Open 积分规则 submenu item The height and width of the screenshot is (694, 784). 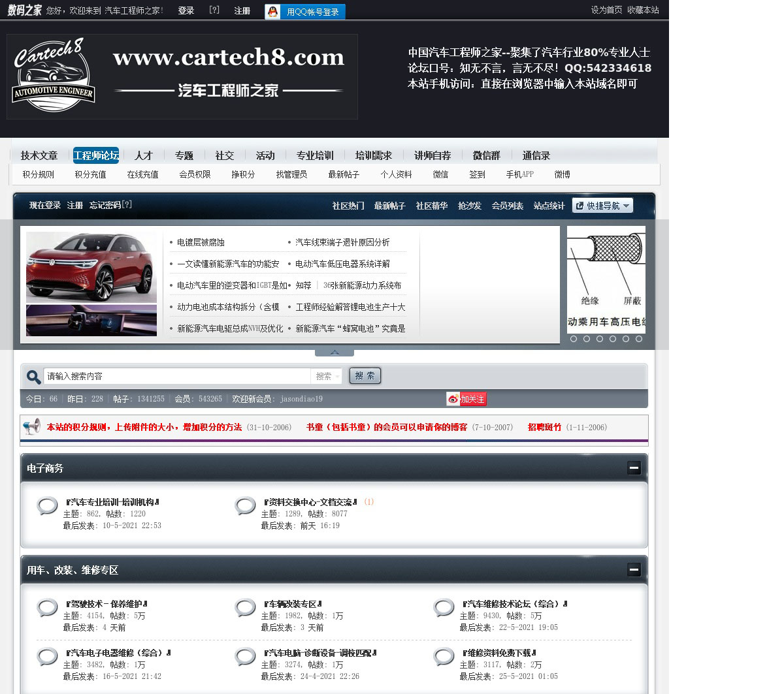[x=39, y=174]
